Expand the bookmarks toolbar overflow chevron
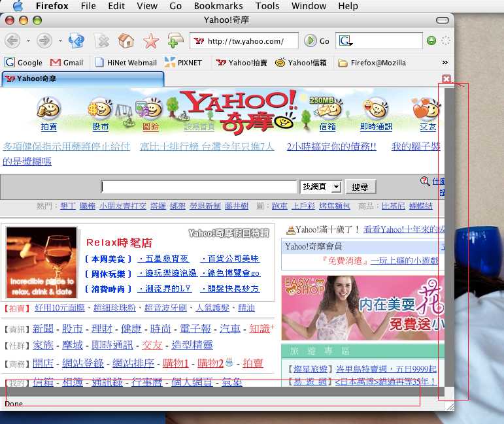The height and width of the screenshot is (424, 504). (445, 63)
